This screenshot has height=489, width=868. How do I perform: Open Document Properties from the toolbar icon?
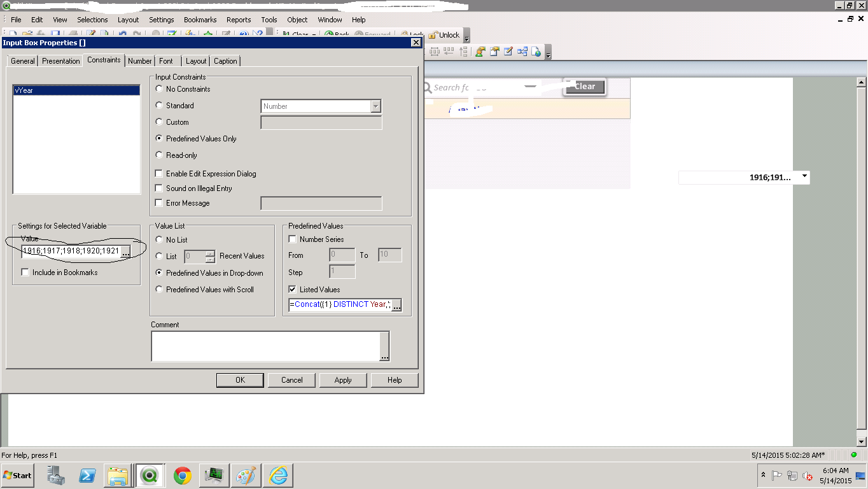[x=494, y=52]
